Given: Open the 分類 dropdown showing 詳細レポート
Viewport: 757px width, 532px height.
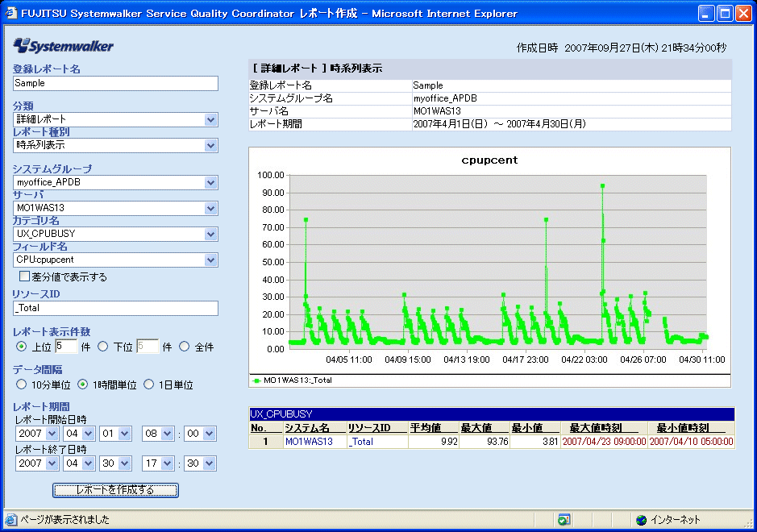Looking at the screenshot, I should click(115, 119).
